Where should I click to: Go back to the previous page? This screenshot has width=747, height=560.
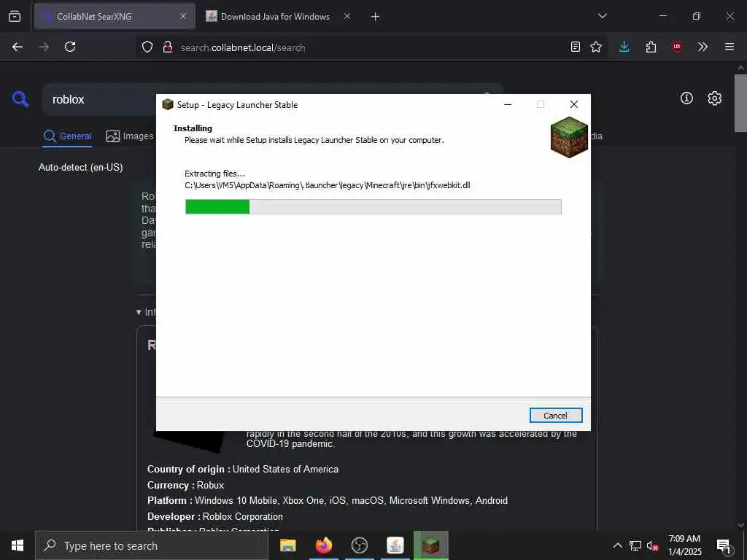coord(18,47)
